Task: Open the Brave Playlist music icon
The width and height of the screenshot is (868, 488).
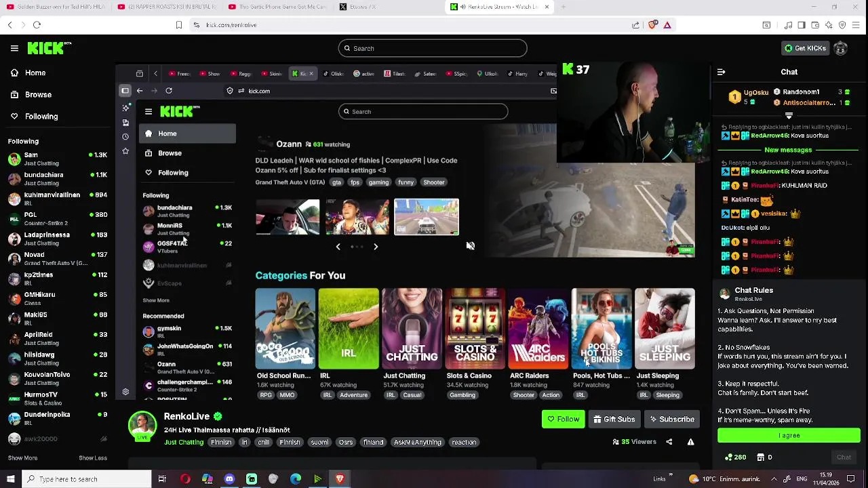Action: [788, 25]
